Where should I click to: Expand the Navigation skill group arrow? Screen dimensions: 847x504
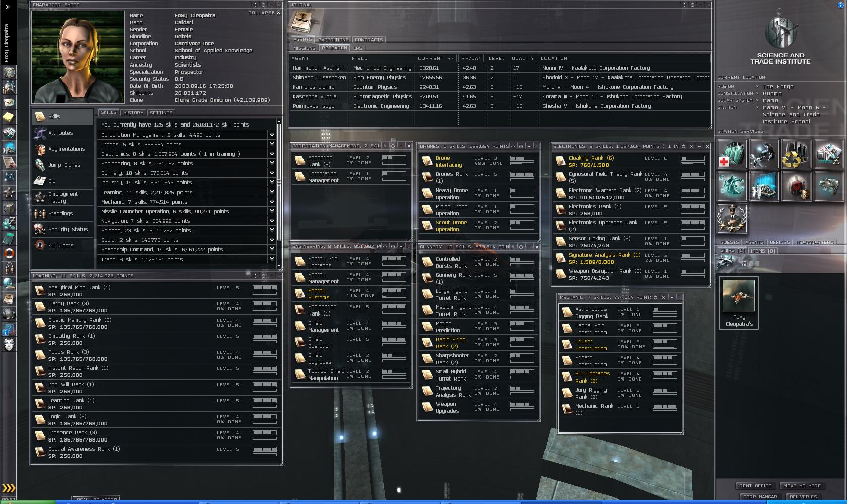point(272,221)
